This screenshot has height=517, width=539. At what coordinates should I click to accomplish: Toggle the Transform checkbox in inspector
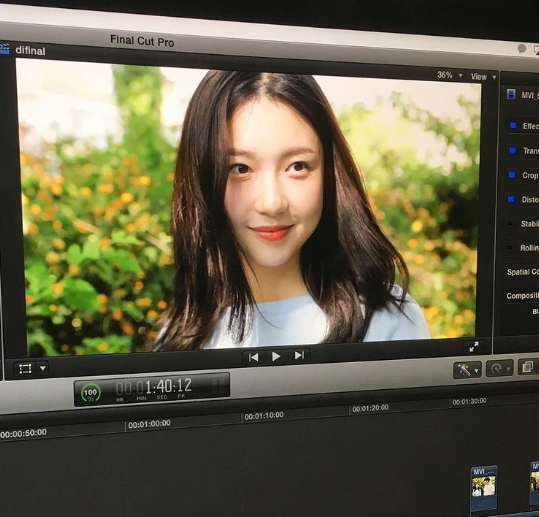(513, 150)
